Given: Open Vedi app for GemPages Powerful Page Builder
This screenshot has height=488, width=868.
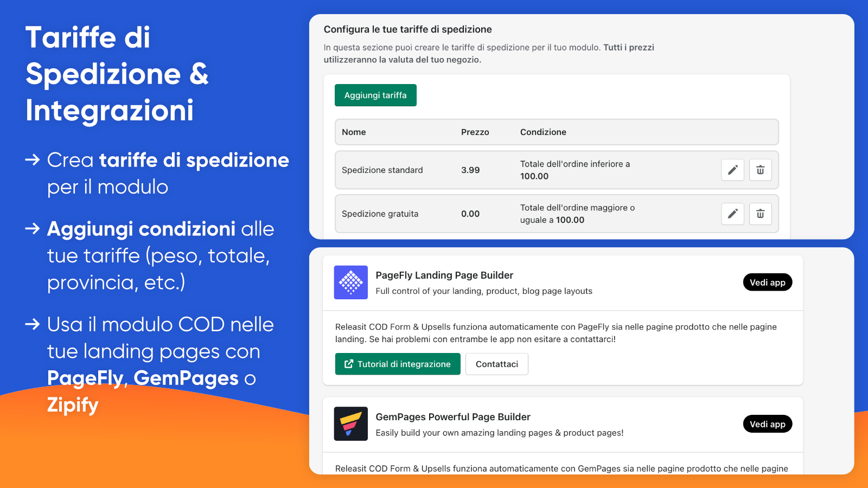Looking at the screenshot, I should [x=768, y=424].
